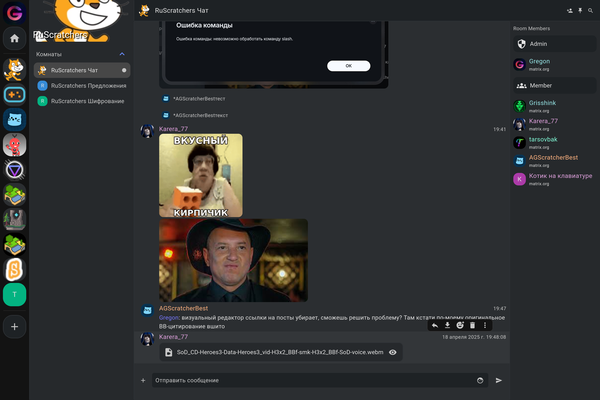Open the Home icon in the sidebar
Image resolution: width=600 pixels, height=400 pixels.
[15, 39]
